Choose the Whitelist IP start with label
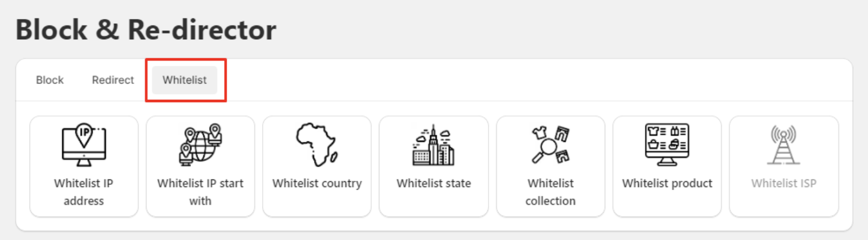 coord(200,192)
